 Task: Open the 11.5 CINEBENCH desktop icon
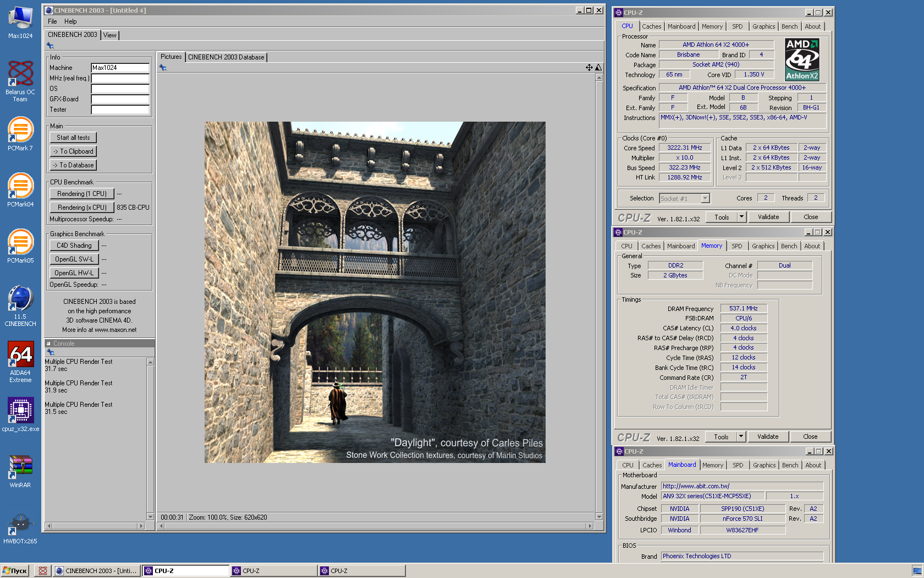pos(20,306)
